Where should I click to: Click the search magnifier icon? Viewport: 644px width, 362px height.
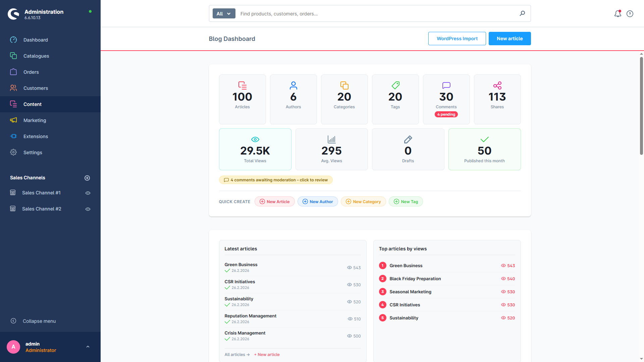pyautogui.click(x=522, y=13)
